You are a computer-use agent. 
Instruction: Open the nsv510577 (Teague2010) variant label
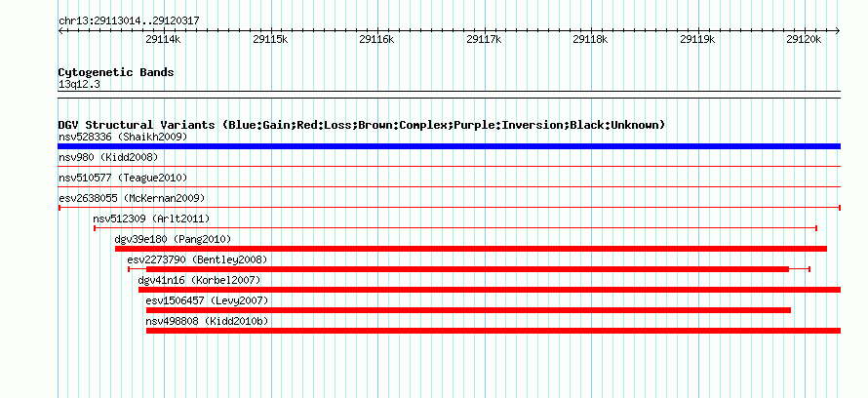coord(123,178)
